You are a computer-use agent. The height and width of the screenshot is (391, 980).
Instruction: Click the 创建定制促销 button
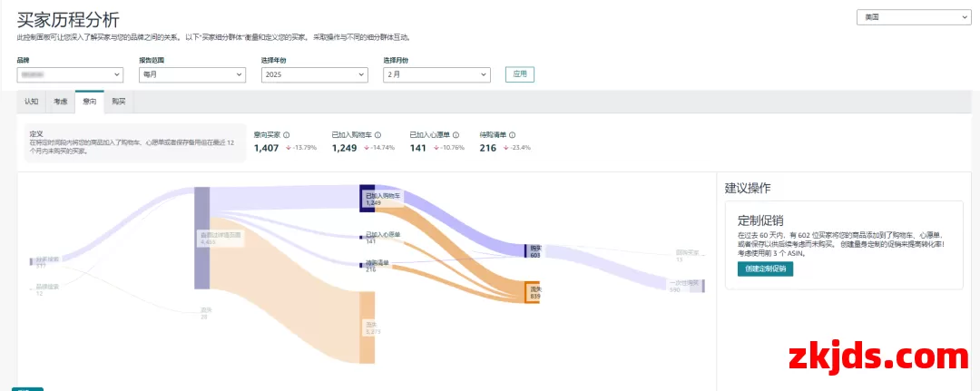click(765, 269)
